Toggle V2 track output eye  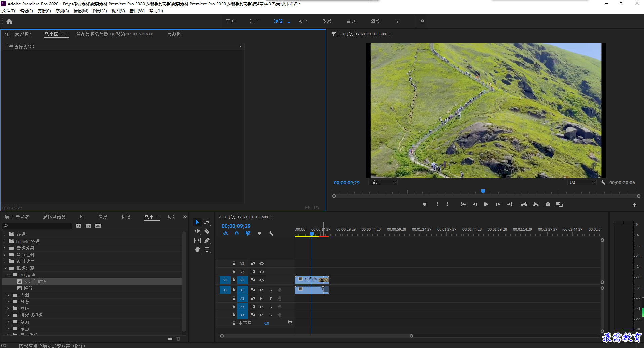click(261, 272)
